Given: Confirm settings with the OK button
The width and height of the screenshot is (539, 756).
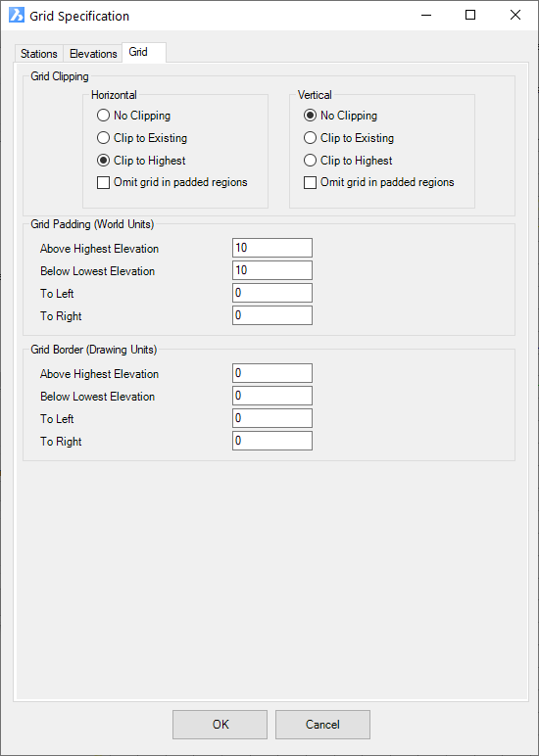Looking at the screenshot, I should pyautogui.click(x=220, y=725).
